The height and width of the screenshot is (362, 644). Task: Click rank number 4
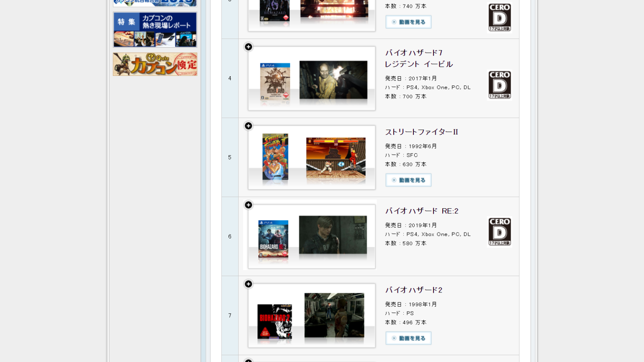click(x=230, y=78)
